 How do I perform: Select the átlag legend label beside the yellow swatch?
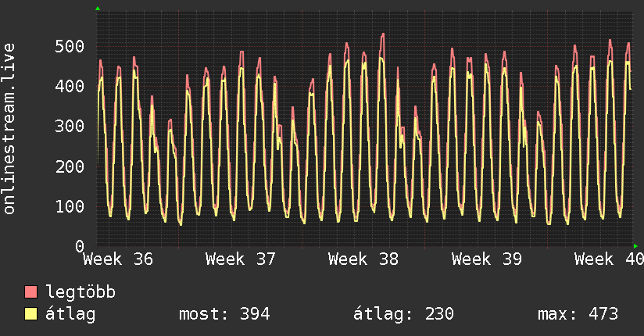coord(70,314)
